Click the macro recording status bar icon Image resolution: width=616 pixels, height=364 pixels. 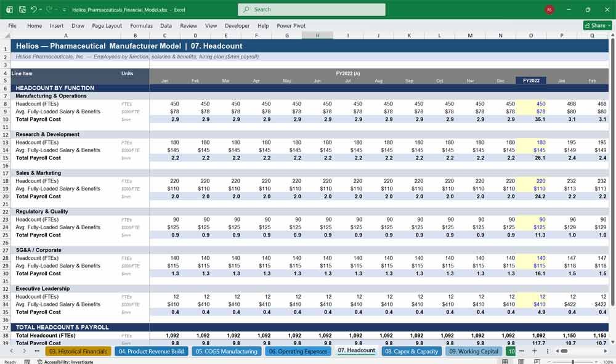tap(27, 362)
